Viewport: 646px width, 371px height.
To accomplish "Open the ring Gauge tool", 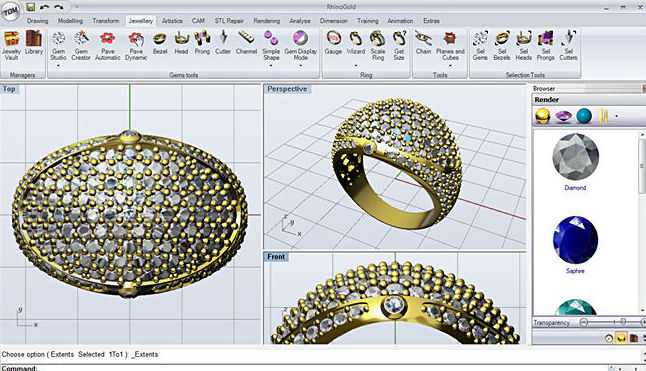I will pyautogui.click(x=333, y=43).
